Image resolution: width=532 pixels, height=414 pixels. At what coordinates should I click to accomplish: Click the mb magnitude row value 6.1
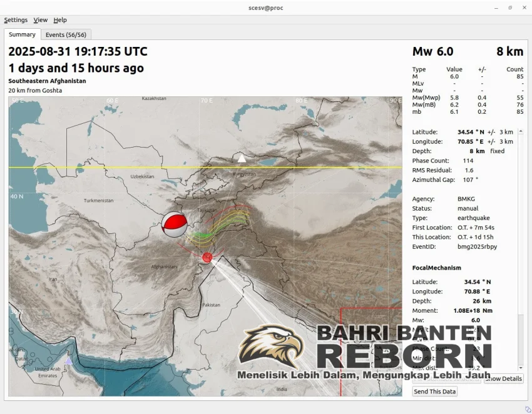454,112
